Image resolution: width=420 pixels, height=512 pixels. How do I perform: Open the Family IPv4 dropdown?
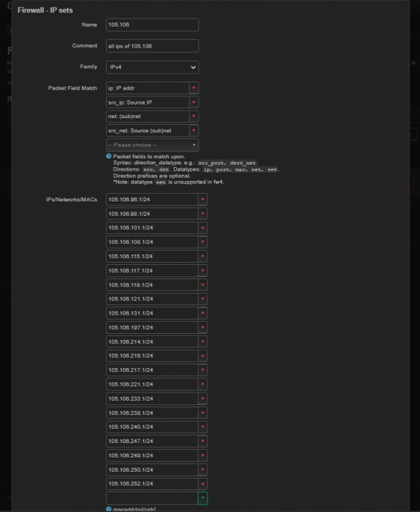click(152, 67)
